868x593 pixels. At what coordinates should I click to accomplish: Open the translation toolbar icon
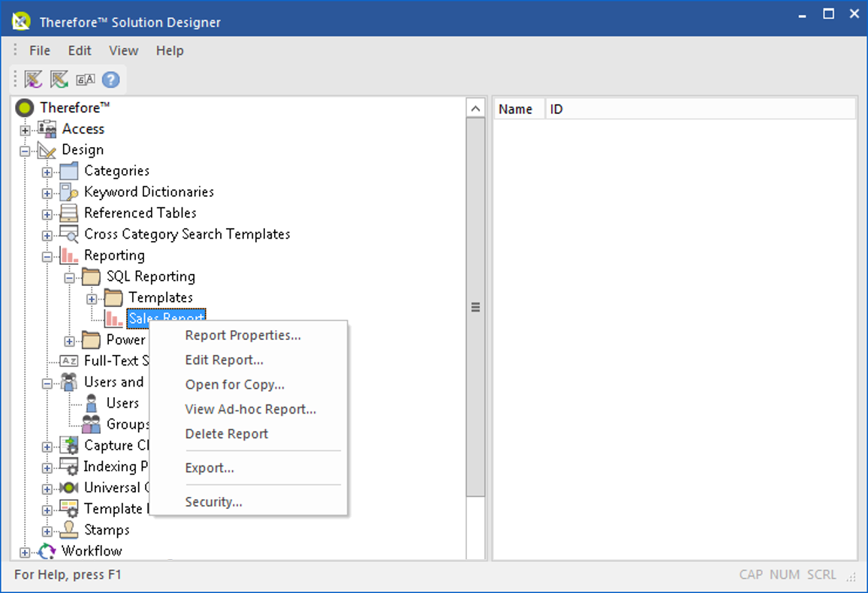85,79
